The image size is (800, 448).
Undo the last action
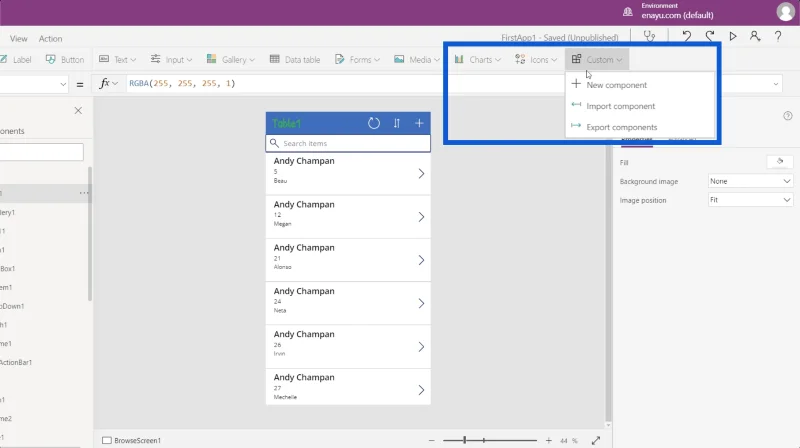click(687, 36)
